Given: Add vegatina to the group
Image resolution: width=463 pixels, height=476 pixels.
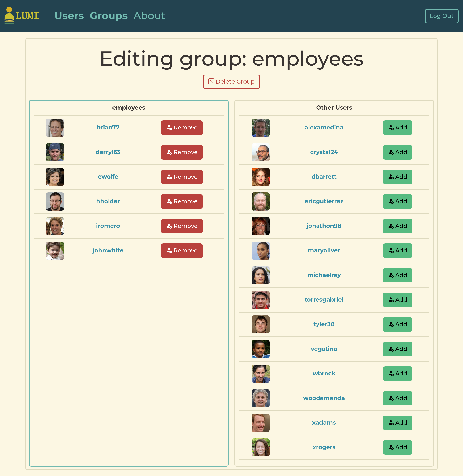Looking at the screenshot, I should tap(397, 349).
